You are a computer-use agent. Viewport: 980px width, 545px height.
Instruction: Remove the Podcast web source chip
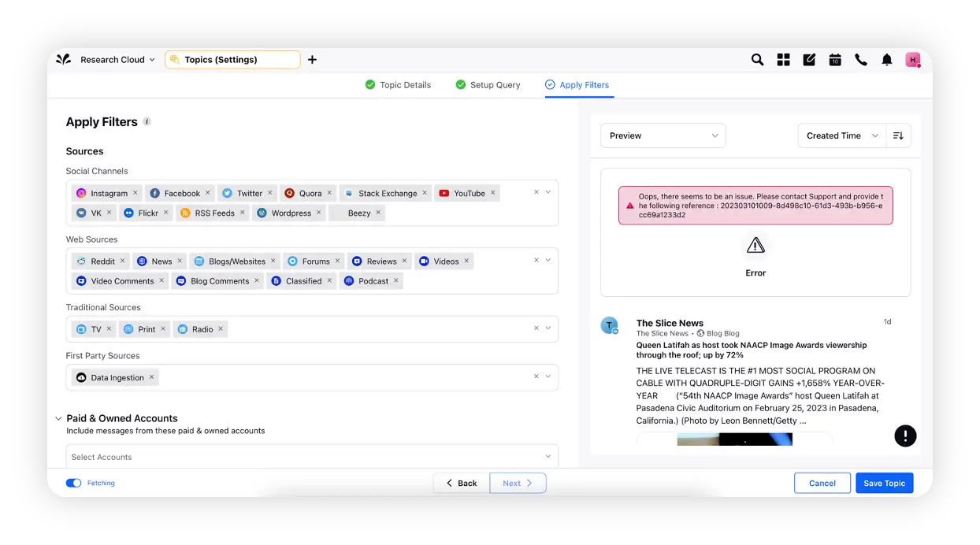396,280
